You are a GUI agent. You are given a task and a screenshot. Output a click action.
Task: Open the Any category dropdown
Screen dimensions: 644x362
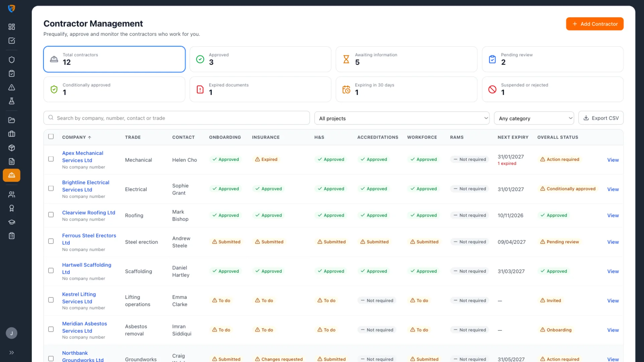tap(534, 118)
